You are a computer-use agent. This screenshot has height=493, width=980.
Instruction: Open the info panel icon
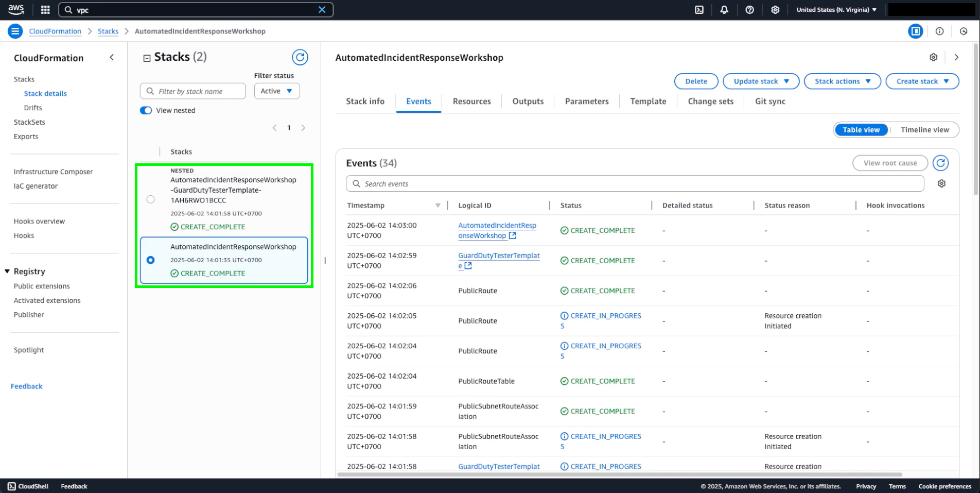[x=939, y=31]
